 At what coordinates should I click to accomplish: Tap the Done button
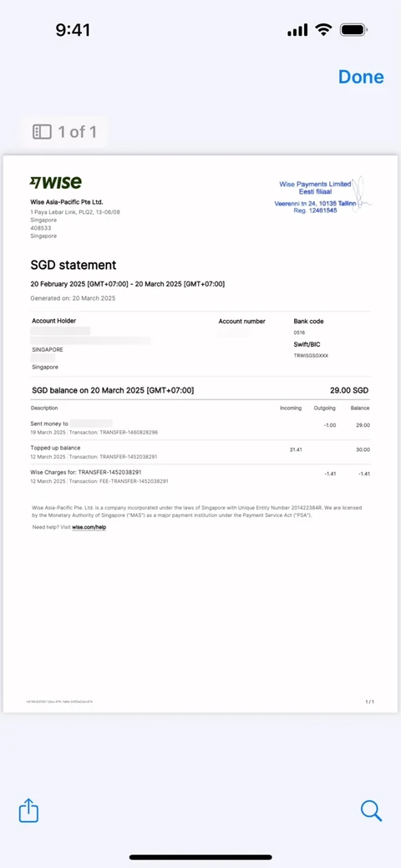361,77
